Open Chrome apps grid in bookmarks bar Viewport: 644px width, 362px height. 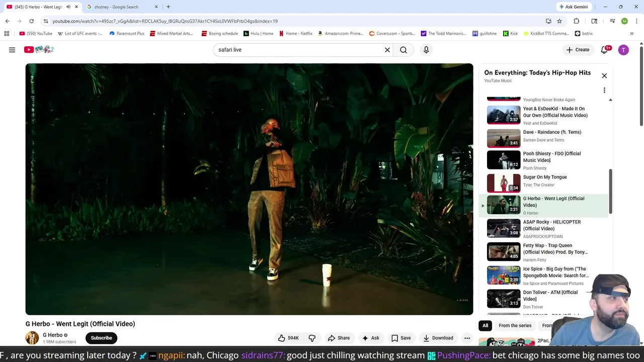pyautogui.click(x=7, y=34)
